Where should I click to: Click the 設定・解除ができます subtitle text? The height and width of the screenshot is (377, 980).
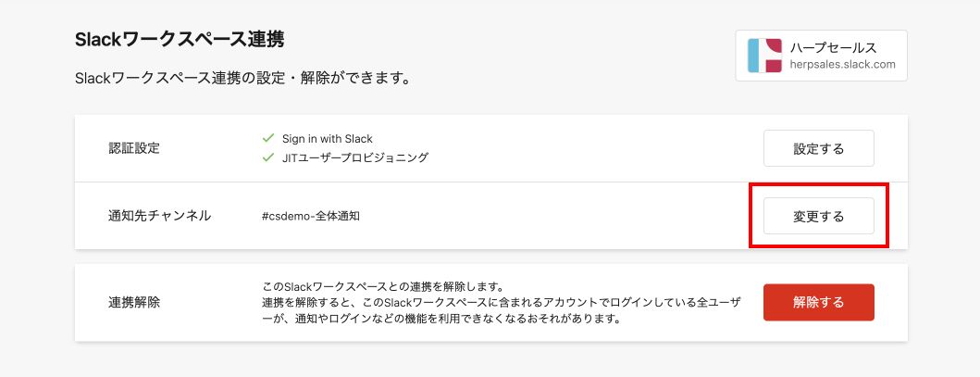click(x=242, y=79)
